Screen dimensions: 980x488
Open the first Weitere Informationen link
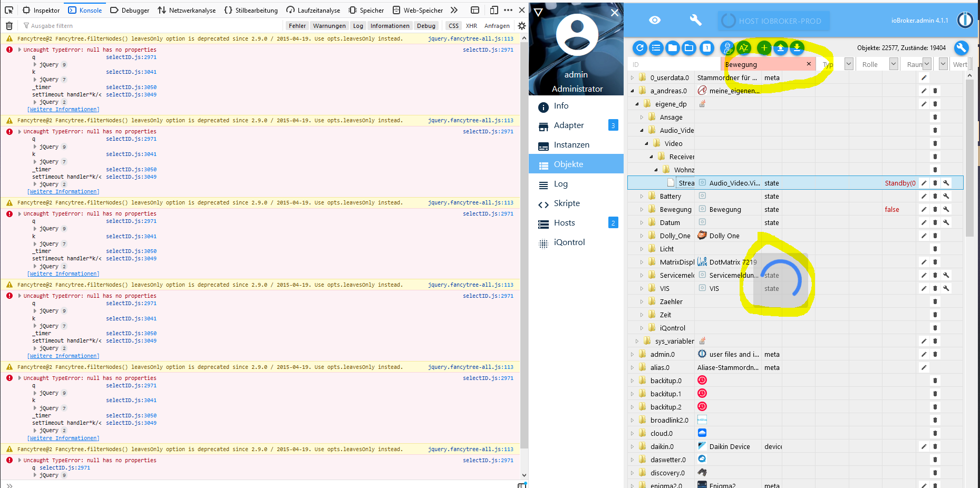(63, 110)
